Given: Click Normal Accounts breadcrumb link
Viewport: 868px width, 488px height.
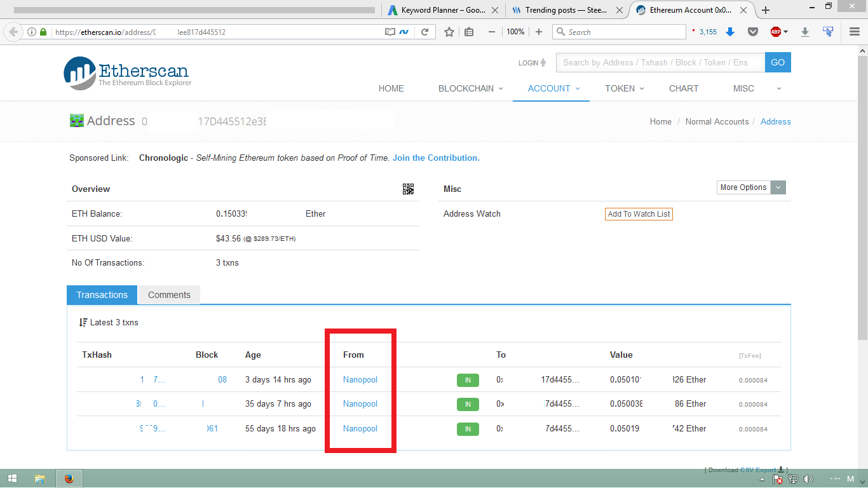Looking at the screenshot, I should coord(717,121).
